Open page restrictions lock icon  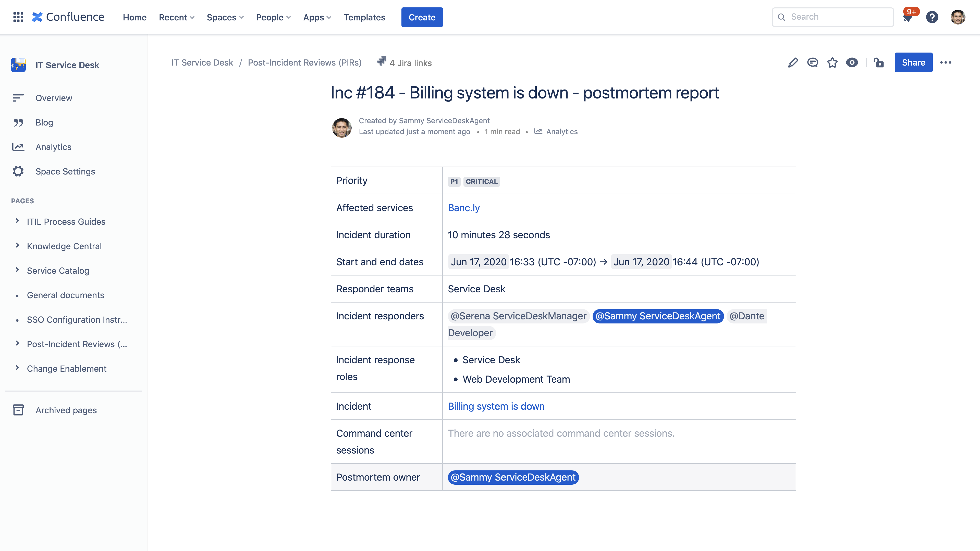pyautogui.click(x=879, y=63)
